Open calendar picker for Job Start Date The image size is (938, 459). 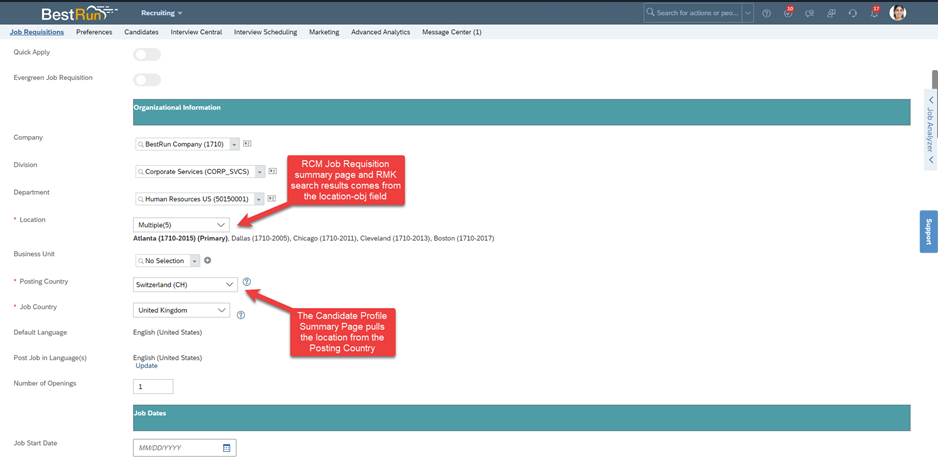pos(227,448)
